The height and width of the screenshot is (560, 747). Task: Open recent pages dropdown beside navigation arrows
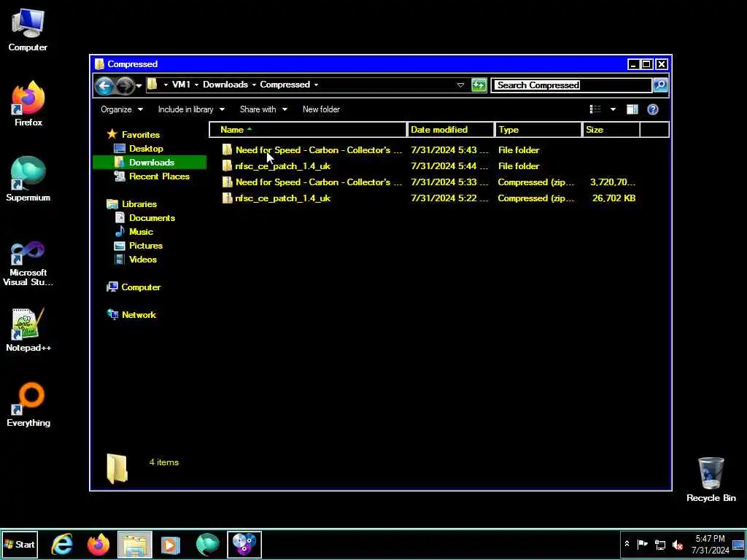139,86
